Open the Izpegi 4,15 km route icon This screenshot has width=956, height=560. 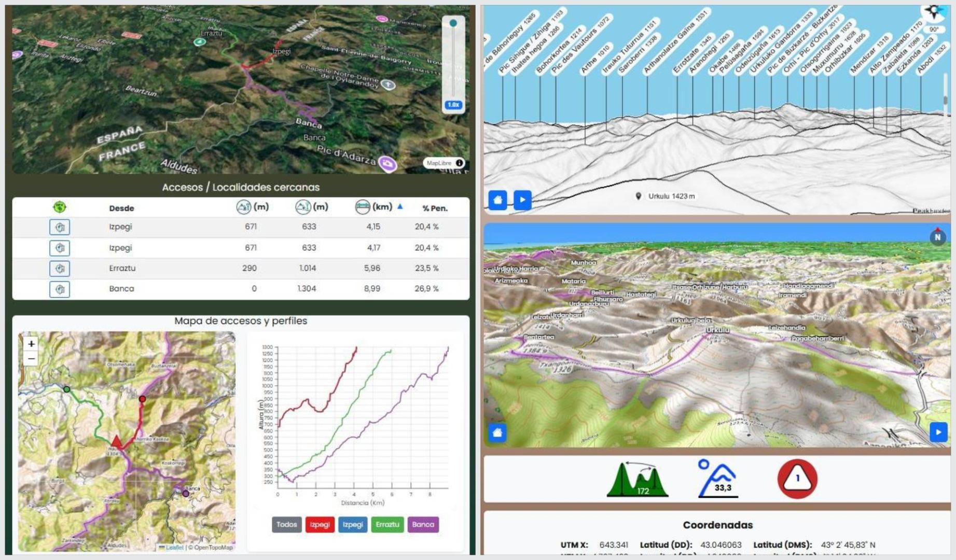pyautogui.click(x=60, y=227)
